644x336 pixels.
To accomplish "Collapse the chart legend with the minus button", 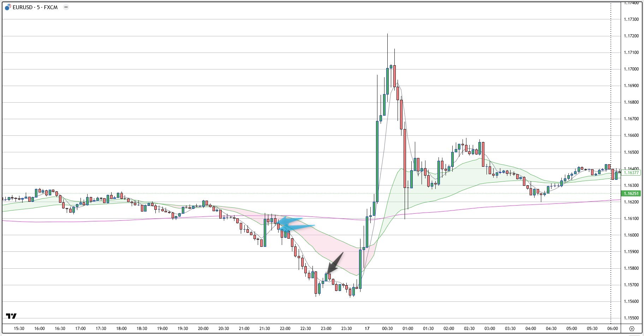I will click(x=66, y=7).
